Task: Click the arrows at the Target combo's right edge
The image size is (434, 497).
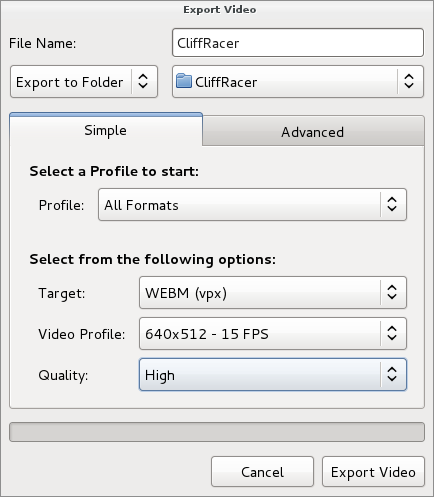Action: click(392, 292)
